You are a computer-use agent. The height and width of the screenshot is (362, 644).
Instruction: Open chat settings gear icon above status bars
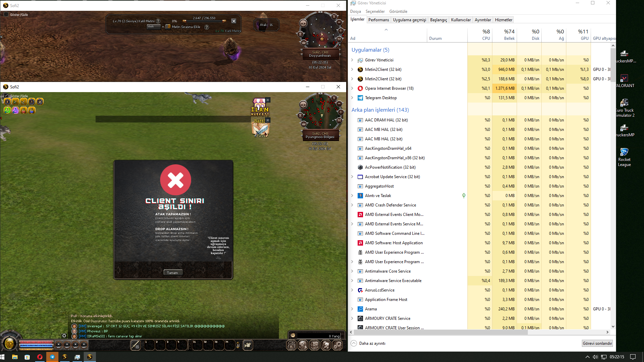[64, 336]
